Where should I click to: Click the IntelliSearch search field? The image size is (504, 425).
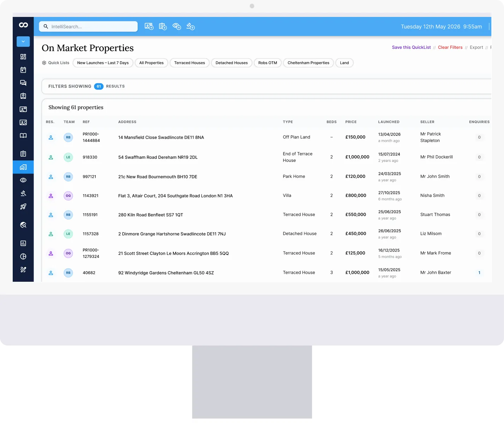88,26
